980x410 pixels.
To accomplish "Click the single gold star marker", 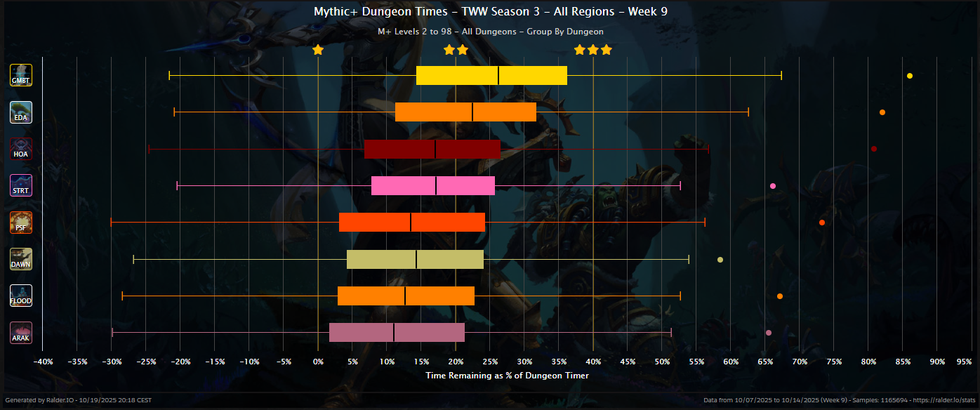I will click(x=318, y=50).
